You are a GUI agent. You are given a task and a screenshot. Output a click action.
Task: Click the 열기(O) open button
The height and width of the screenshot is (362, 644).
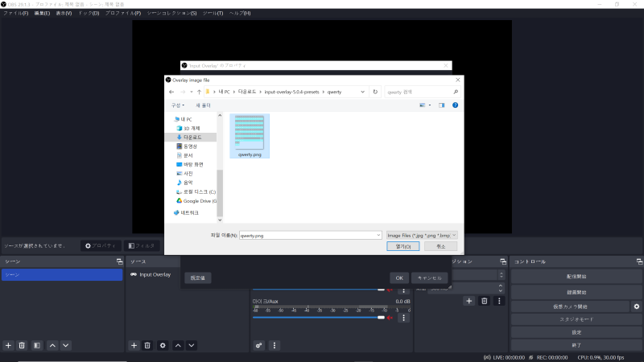(403, 247)
